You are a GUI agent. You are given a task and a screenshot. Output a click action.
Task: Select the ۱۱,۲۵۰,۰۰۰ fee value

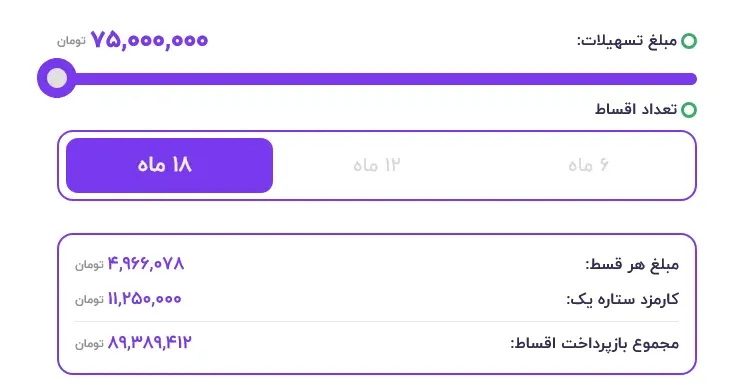(x=144, y=299)
